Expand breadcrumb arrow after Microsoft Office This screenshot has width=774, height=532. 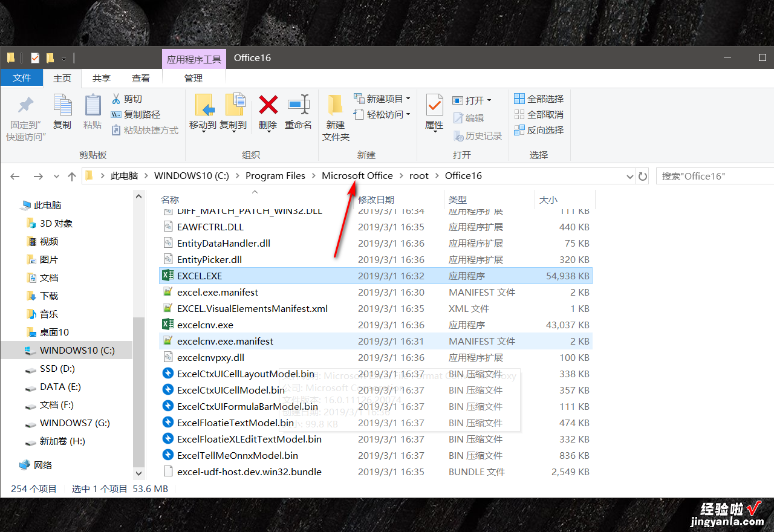coord(401,176)
